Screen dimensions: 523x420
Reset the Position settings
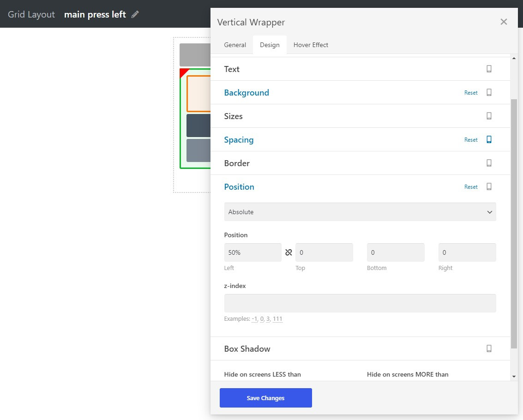coord(471,187)
